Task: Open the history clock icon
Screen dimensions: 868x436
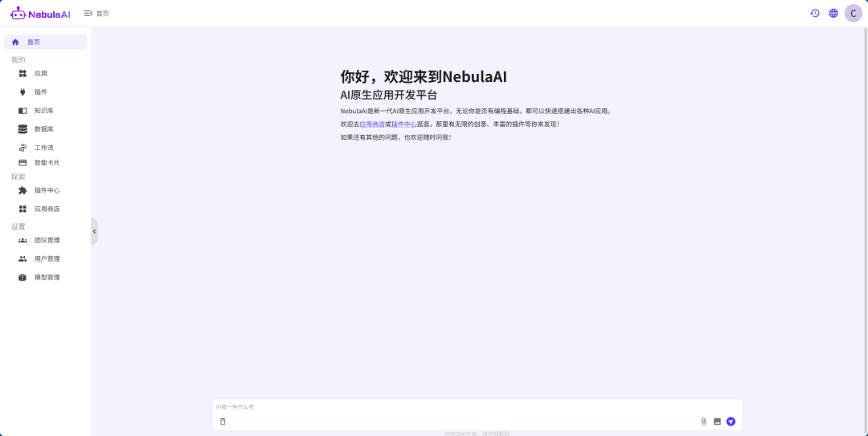Action: (815, 14)
